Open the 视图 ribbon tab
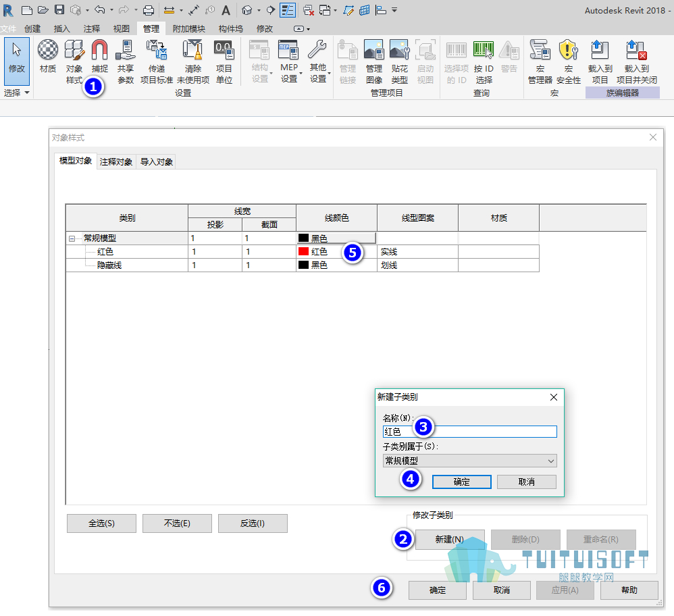Viewport: 674px width, 616px height. pyautogui.click(x=121, y=29)
